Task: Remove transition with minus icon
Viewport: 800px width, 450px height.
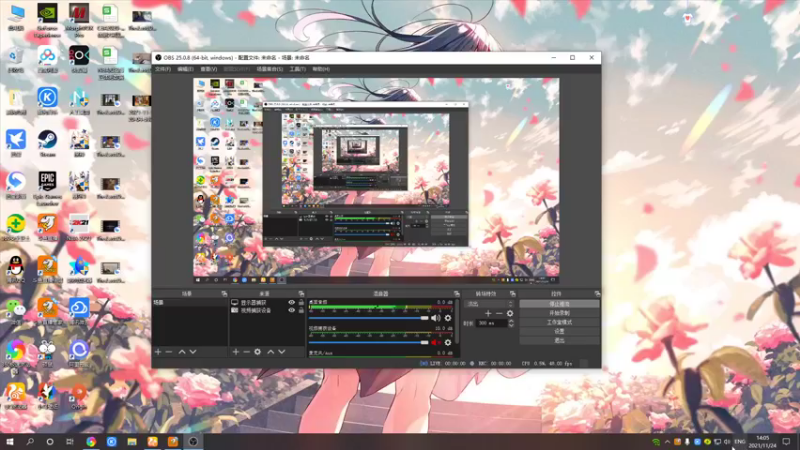Action: click(x=499, y=313)
